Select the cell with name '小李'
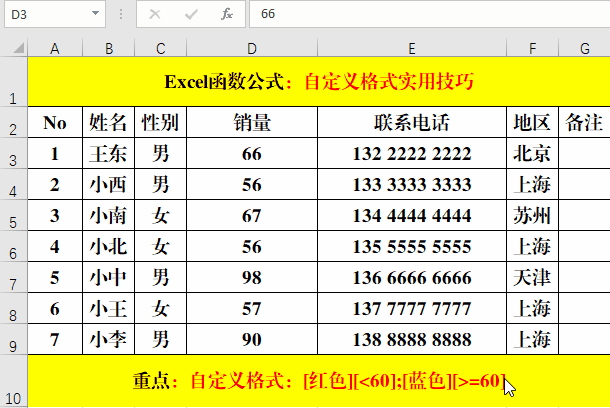This screenshot has width=610, height=408. [x=109, y=339]
